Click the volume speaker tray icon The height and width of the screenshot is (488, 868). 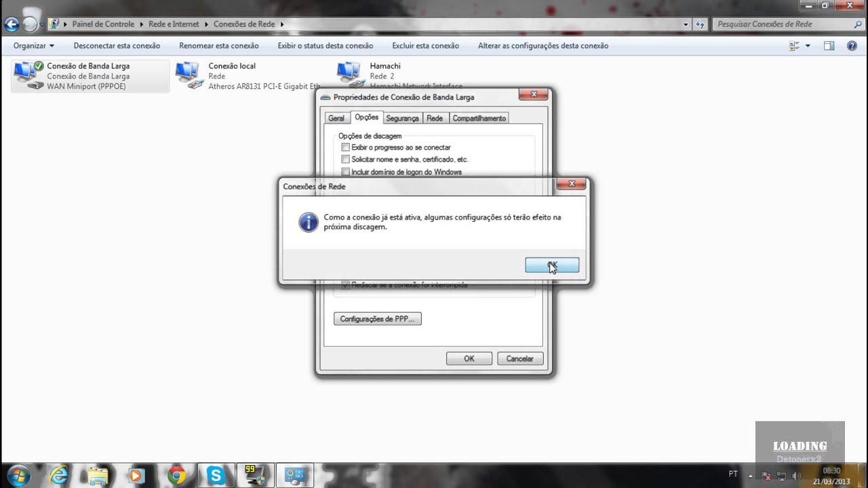pyautogui.click(x=796, y=476)
